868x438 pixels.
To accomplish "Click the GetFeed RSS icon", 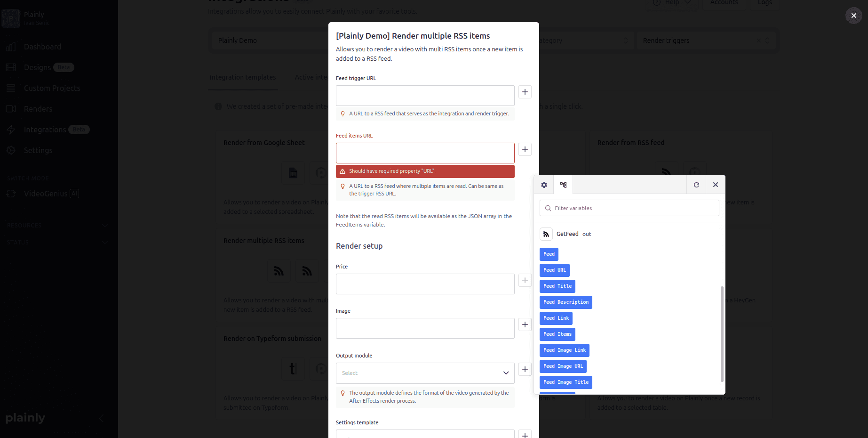I will (546, 234).
